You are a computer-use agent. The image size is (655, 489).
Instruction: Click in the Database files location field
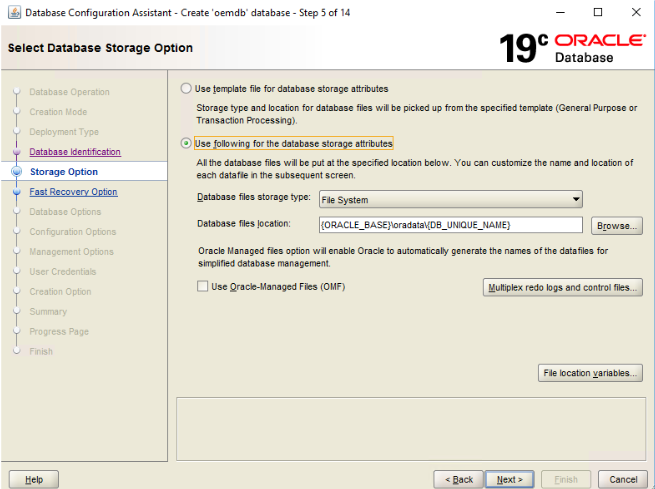click(x=450, y=225)
